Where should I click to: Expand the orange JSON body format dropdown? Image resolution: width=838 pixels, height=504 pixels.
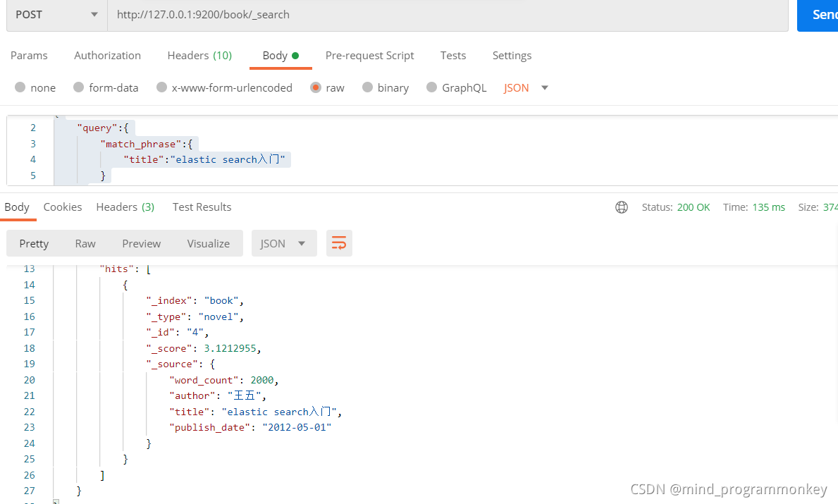[526, 87]
